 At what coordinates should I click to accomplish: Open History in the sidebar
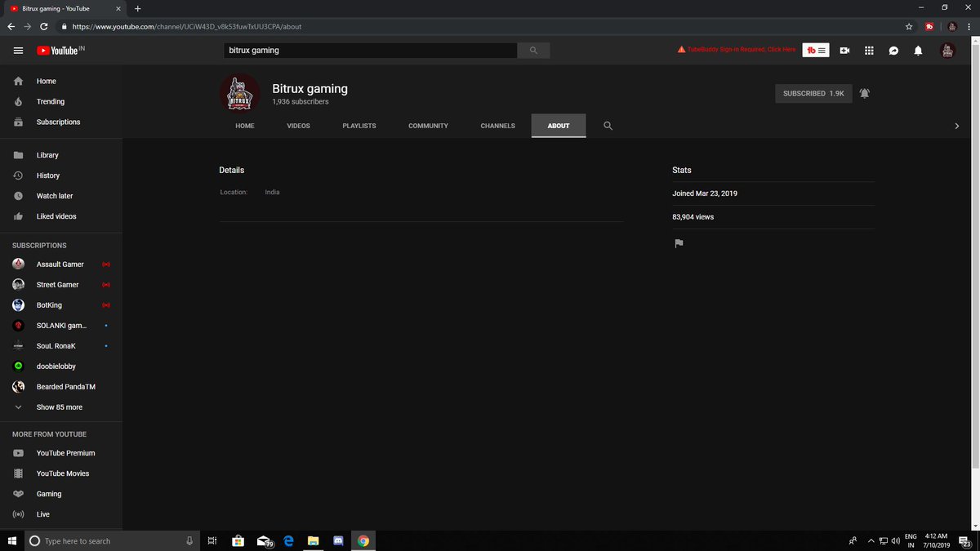pos(61,176)
